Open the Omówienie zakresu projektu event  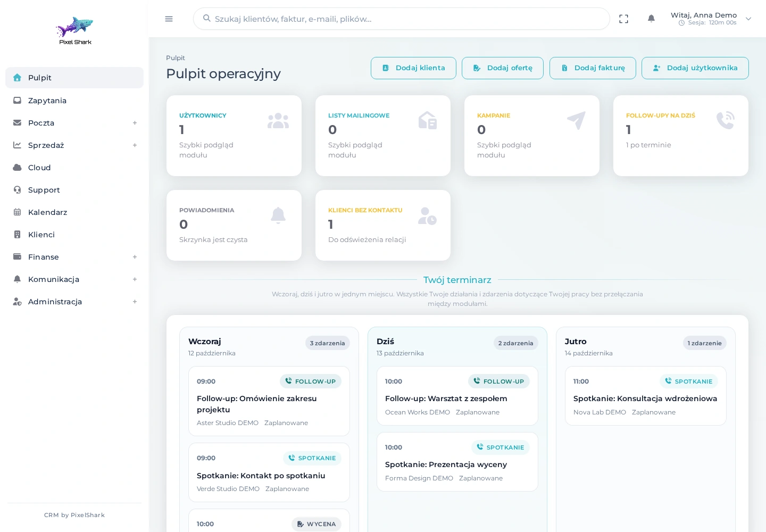tap(269, 401)
